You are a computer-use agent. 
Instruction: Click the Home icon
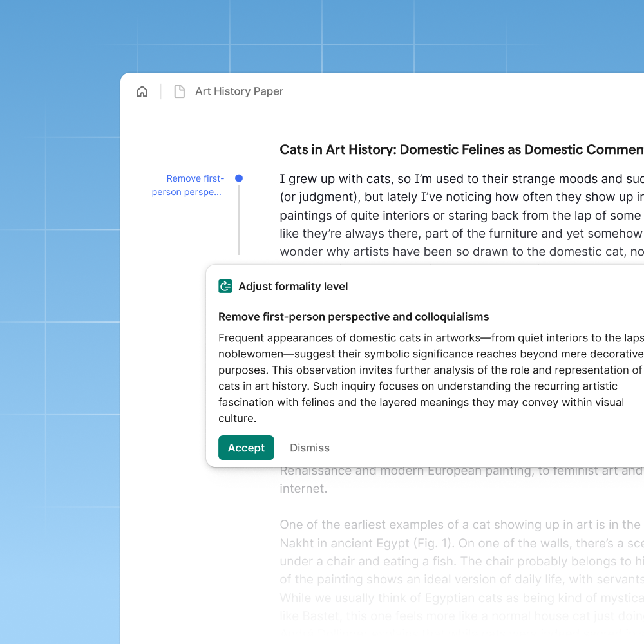click(142, 91)
